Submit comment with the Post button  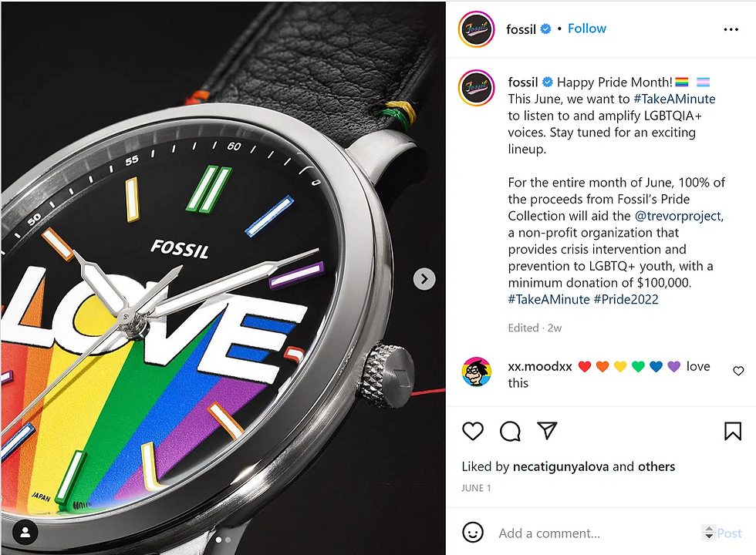(x=729, y=533)
